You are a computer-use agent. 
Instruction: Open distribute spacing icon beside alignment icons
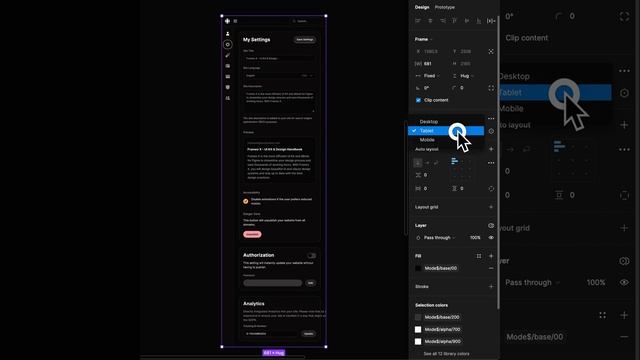(x=491, y=21)
